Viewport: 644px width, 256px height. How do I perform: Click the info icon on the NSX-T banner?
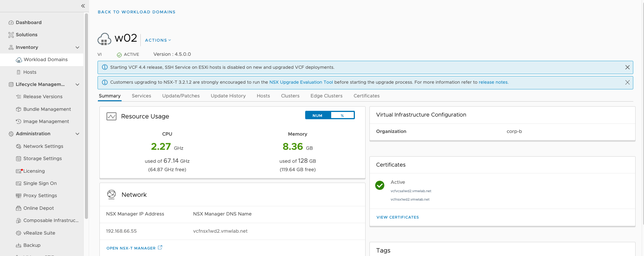[105, 82]
